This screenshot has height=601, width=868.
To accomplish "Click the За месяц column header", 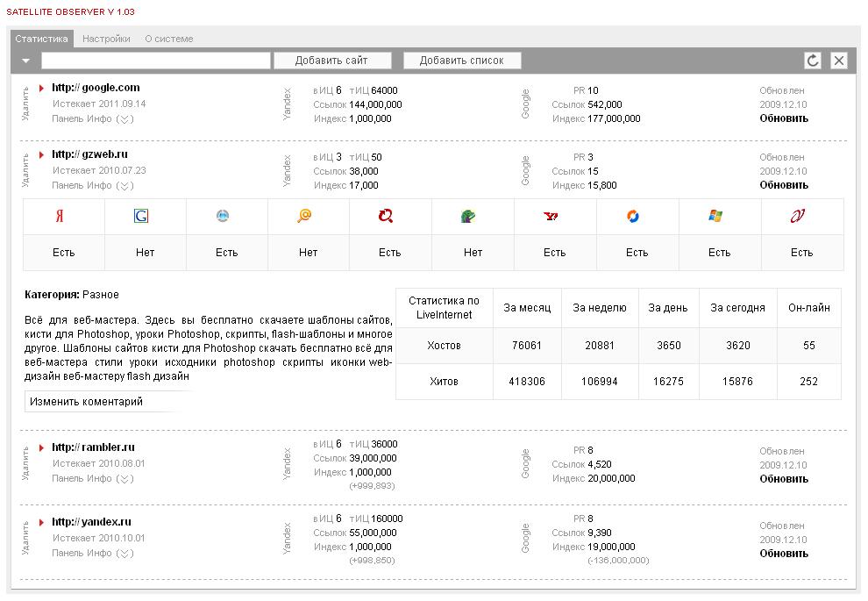I will pos(527,308).
